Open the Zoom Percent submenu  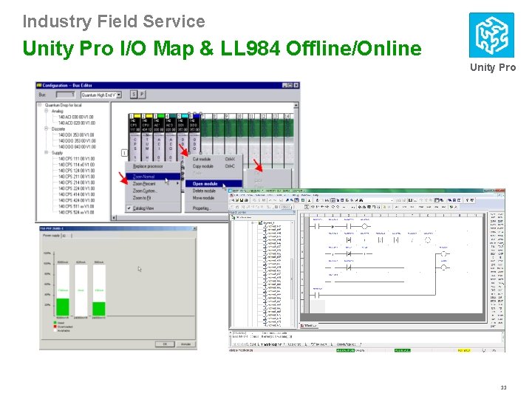click(153, 183)
